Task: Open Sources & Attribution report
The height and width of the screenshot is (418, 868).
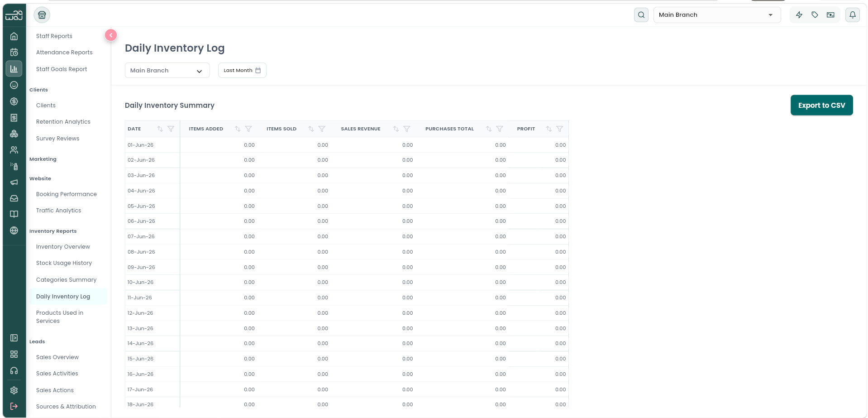Action: tap(66, 407)
